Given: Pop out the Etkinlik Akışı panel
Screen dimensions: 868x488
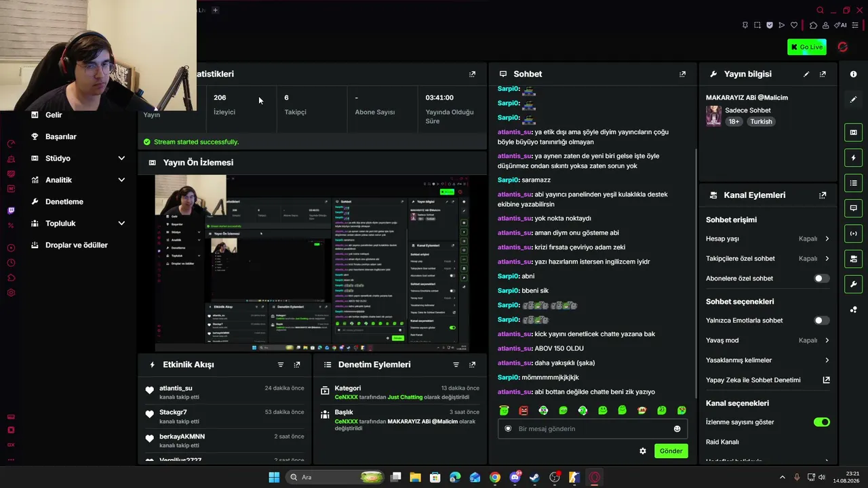Looking at the screenshot, I should click(296, 365).
